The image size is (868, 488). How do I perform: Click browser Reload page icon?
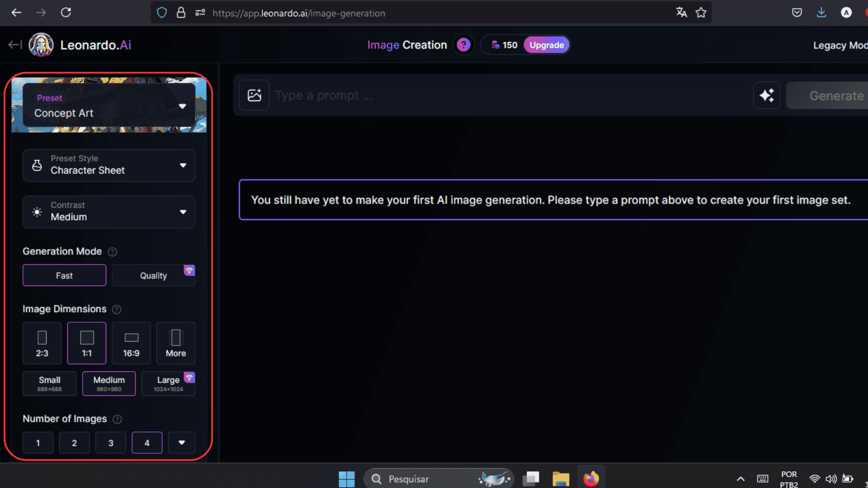66,13
